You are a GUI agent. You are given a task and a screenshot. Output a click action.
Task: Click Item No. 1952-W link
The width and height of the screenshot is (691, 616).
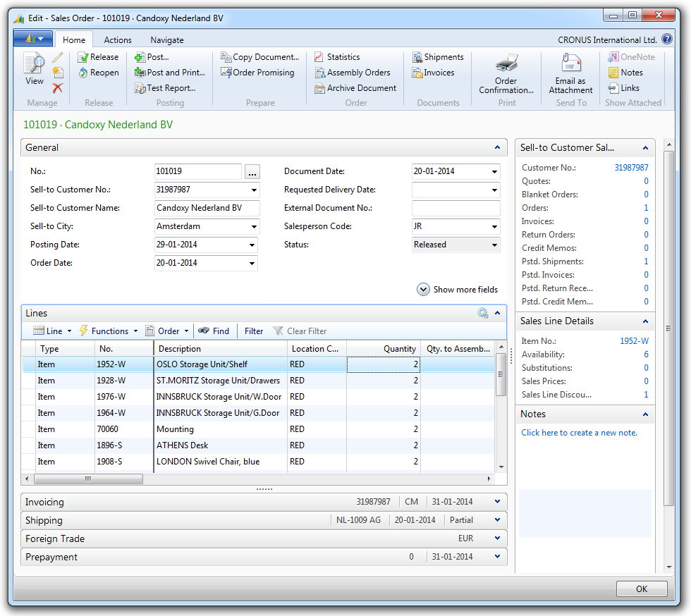tap(634, 341)
